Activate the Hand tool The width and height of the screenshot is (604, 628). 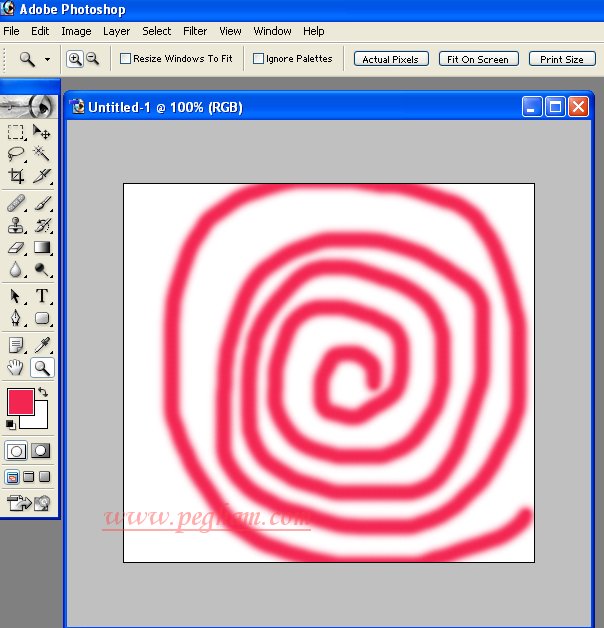coord(16,368)
